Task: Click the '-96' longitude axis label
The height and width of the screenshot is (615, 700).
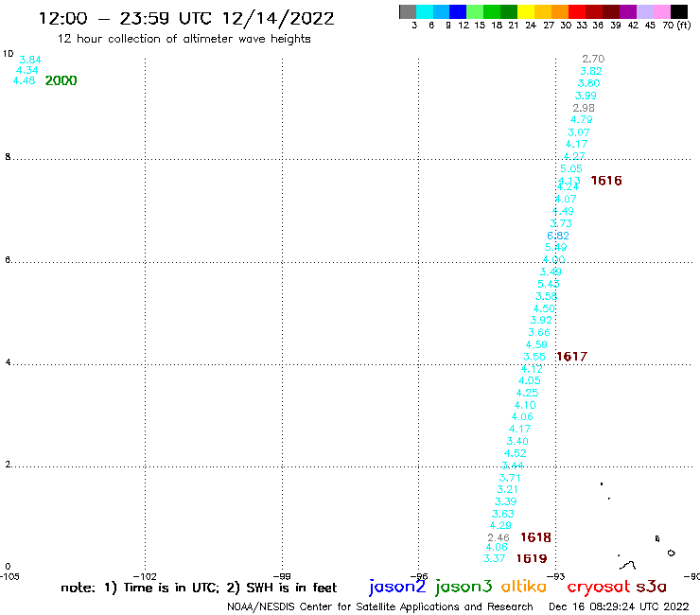Action: [419, 576]
